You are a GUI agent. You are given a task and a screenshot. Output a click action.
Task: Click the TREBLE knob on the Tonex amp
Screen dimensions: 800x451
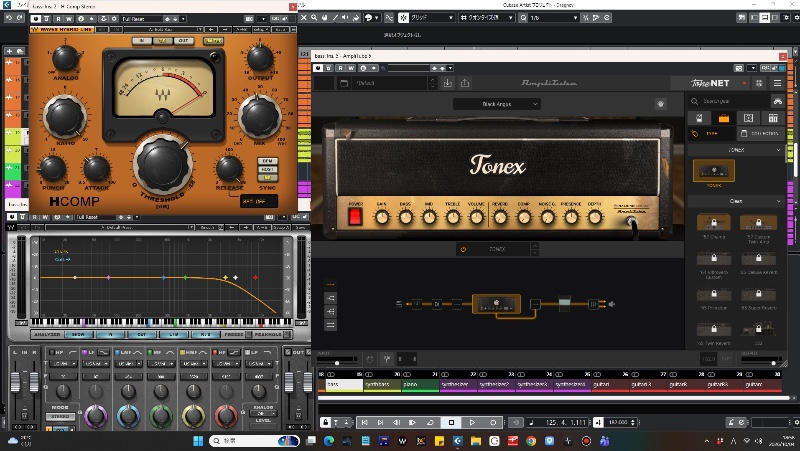click(x=453, y=217)
